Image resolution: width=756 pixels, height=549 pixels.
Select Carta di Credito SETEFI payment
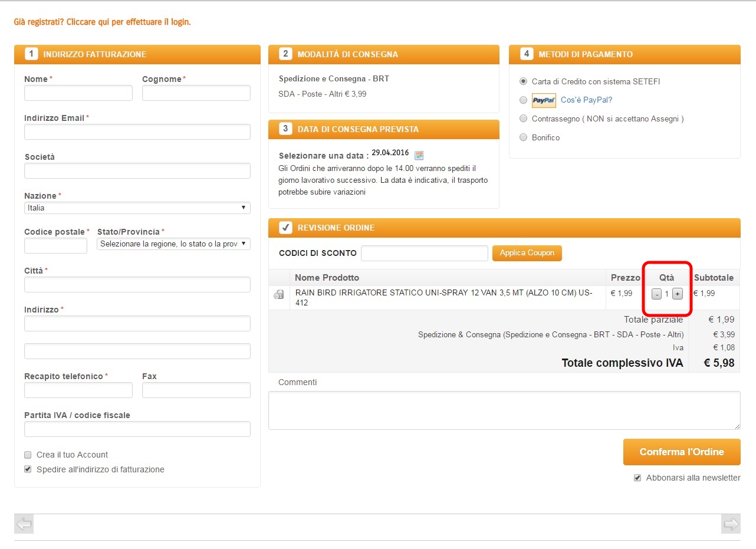click(523, 81)
